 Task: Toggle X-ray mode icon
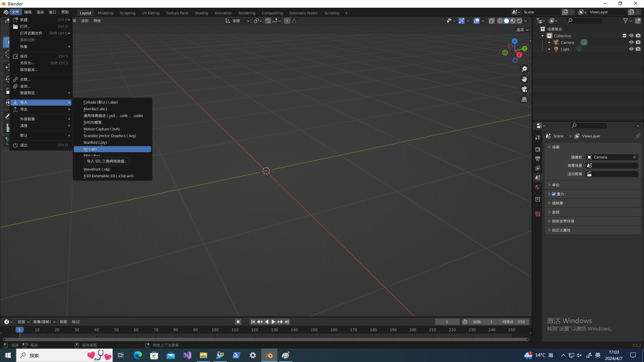point(492,21)
